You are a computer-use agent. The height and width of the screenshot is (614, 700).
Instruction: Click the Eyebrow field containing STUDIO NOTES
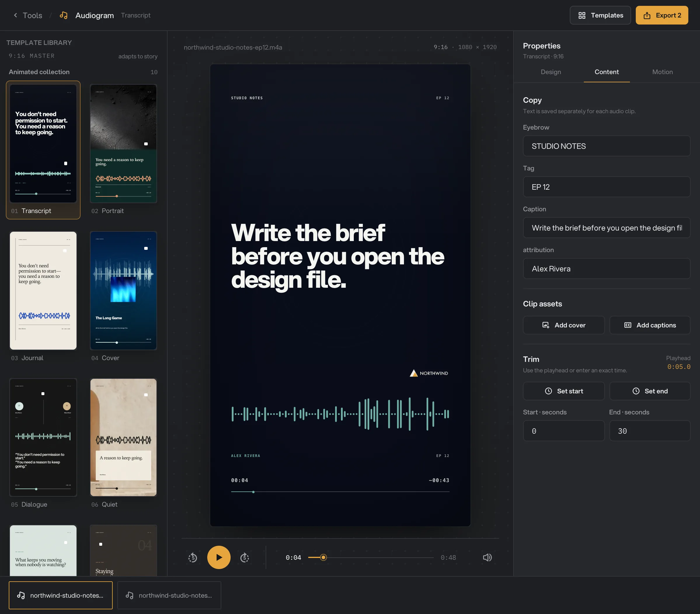[607, 146]
